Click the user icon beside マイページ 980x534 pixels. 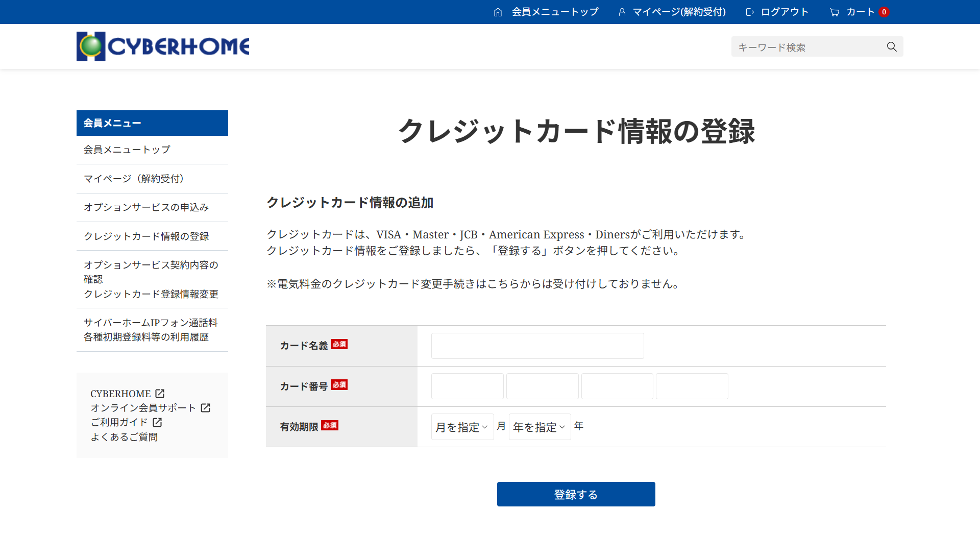point(622,12)
